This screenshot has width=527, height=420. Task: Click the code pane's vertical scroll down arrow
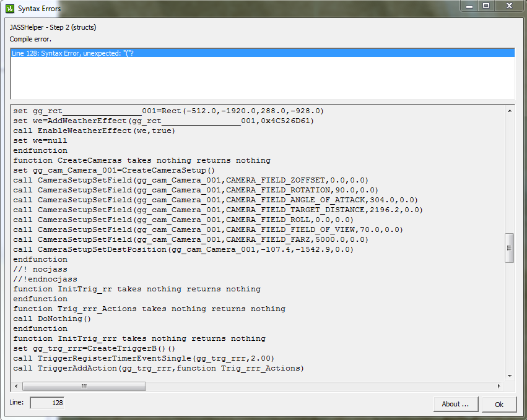point(510,376)
